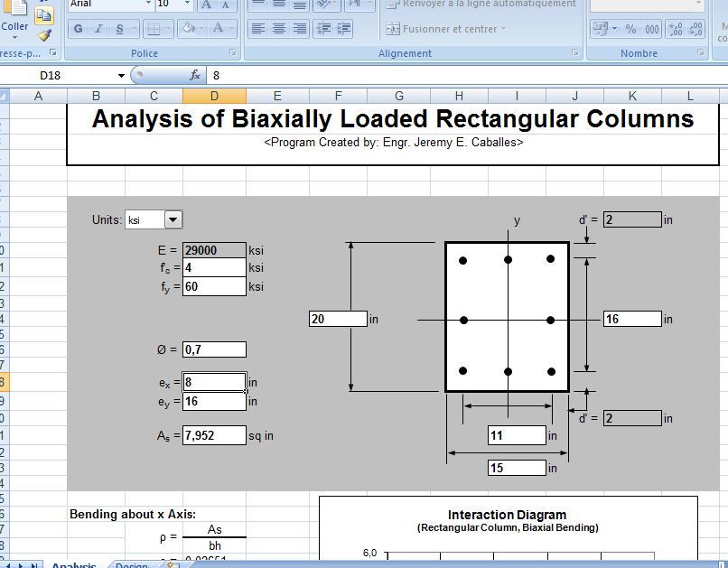The width and height of the screenshot is (728, 568).
Task: Apply the percentage number format
Action: click(x=630, y=29)
